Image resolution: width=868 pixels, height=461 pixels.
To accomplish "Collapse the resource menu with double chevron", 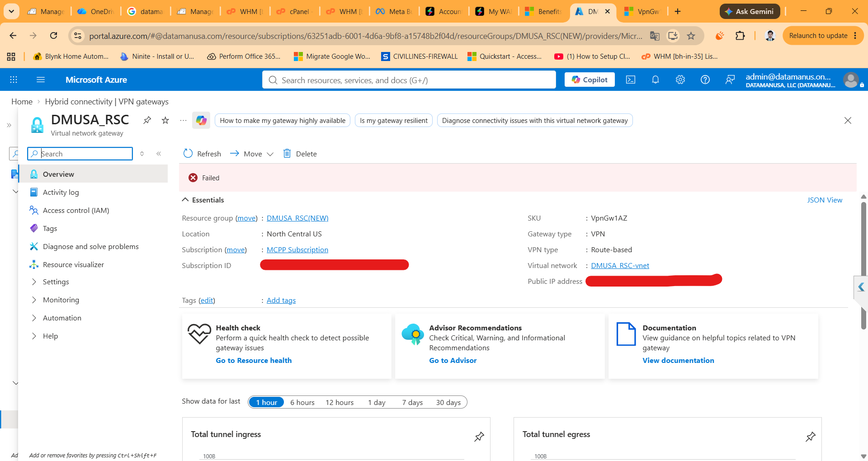I will click(159, 154).
